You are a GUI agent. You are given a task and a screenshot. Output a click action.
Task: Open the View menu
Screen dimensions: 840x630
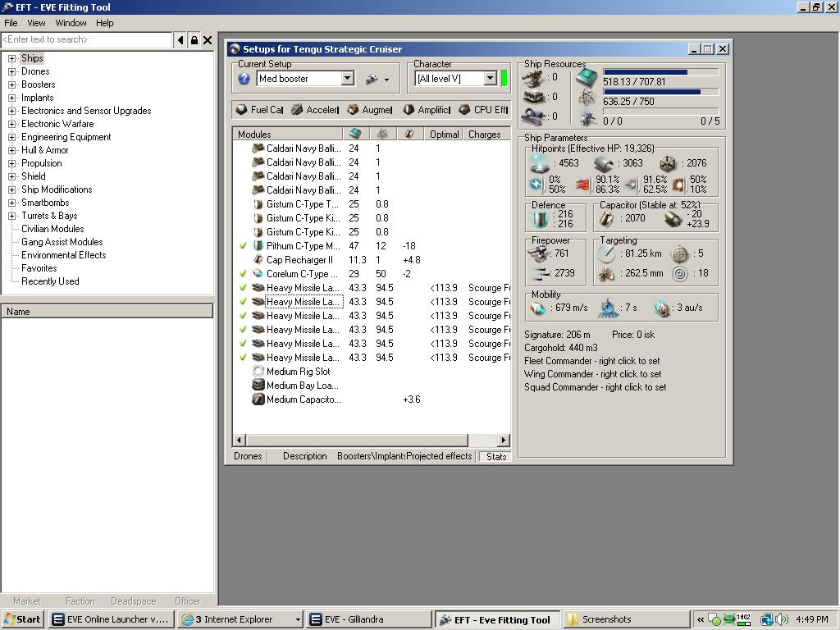pyautogui.click(x=36, y=23)
